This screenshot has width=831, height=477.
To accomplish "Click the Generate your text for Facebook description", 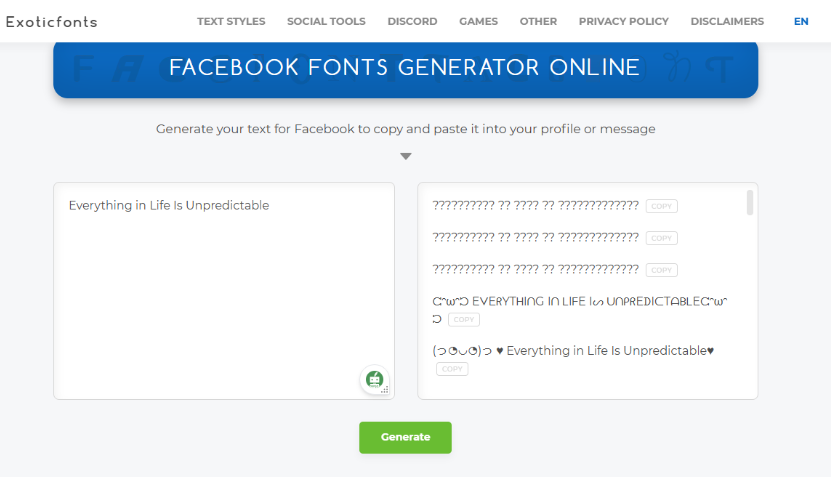I will (405, 129).
